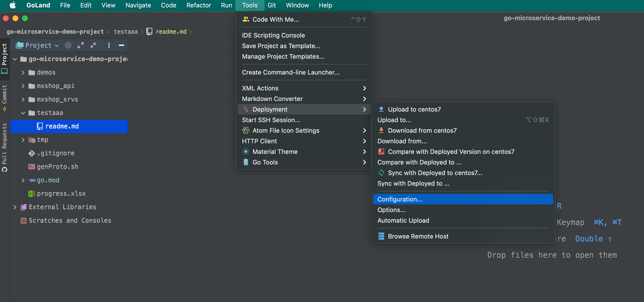Expand External Libraries node
Image resolution: width=644 pixels, height=302 pixels.
tap(15, 207)
